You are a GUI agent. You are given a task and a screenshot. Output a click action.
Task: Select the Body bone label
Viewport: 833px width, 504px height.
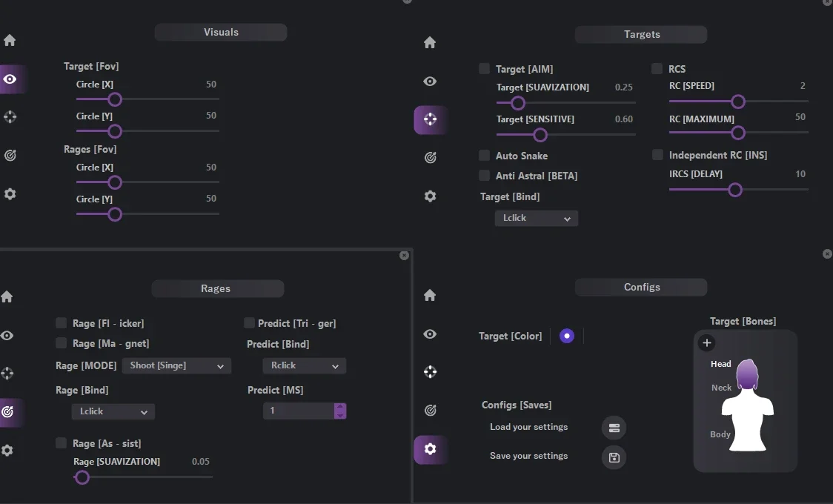click(720, 434)
